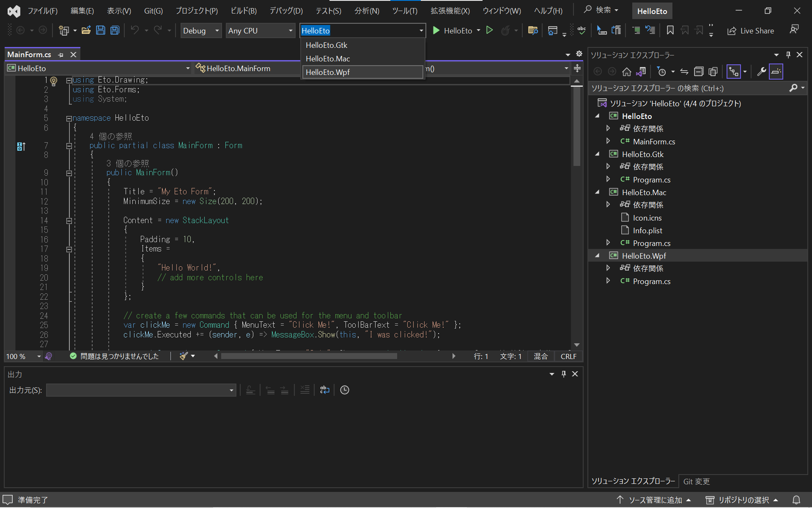This screenshot has width=812, height=508.
Task: Collapse the MainForm class code block
Action: 69,146
